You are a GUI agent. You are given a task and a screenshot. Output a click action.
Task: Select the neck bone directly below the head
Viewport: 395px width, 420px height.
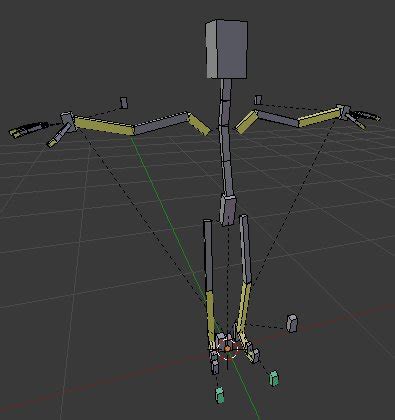[226, 89]
